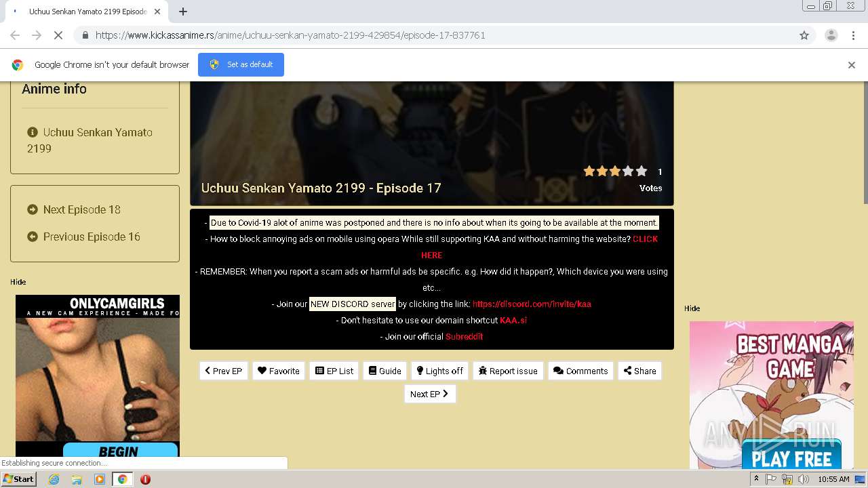Go to Previous Episode 16

point(83,237)
